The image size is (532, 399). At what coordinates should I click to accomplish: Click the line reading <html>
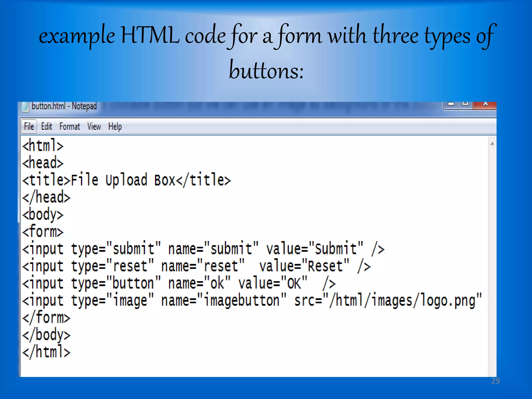point(43,145)
